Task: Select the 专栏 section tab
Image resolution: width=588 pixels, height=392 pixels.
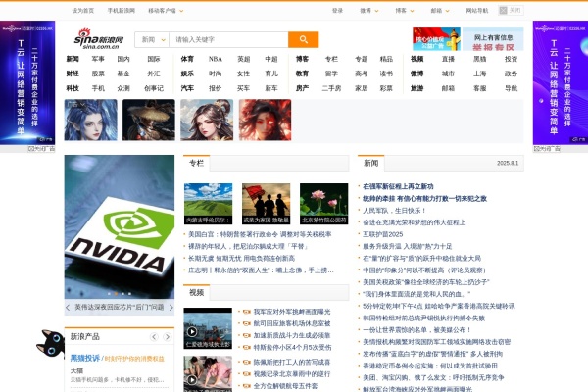Action: (197, 164)
